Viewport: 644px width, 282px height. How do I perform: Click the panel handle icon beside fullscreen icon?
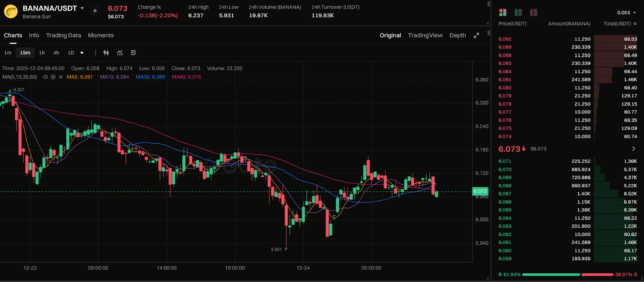pyautogui.click(x=489, y=33)
